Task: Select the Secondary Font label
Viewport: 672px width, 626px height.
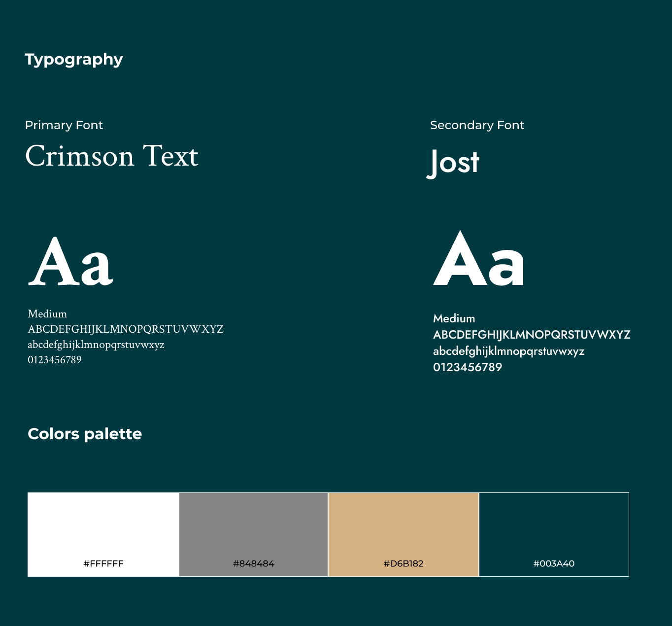Action: 477,125
